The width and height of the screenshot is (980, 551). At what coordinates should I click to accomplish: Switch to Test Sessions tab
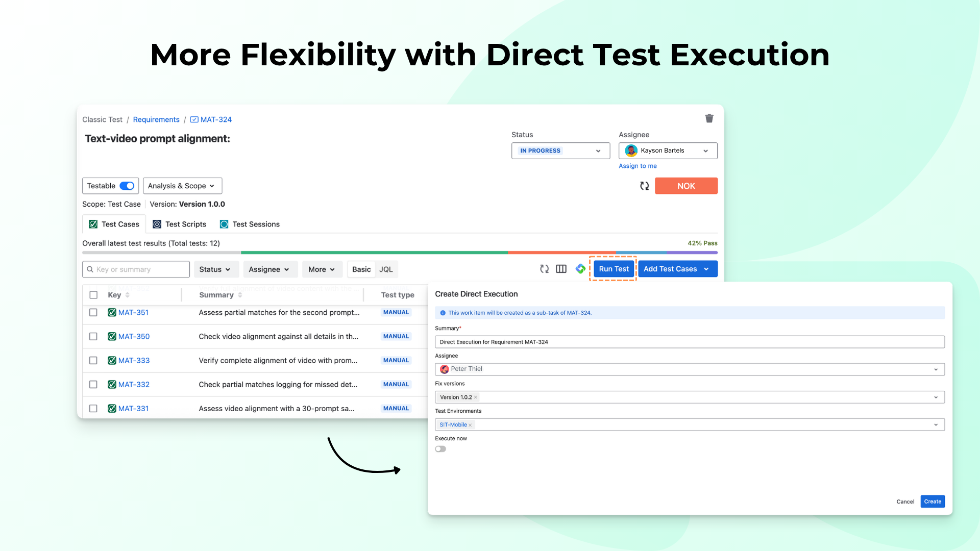(250, 224)
